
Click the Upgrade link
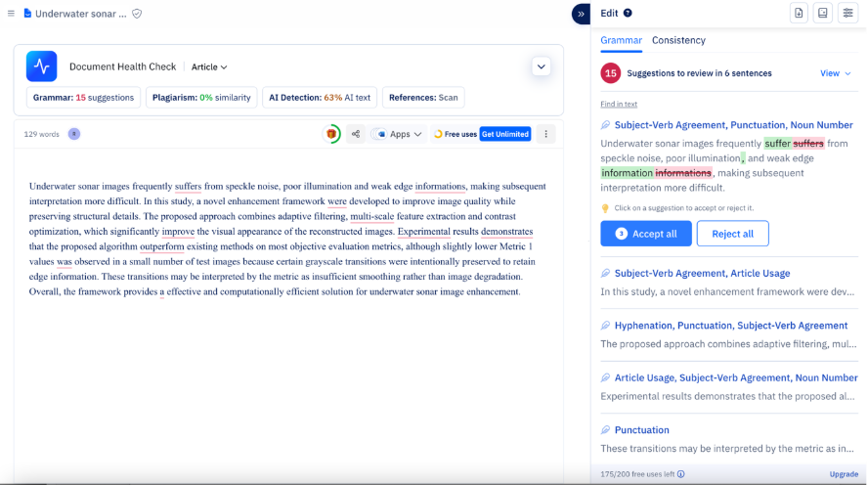[x=844, y=474]
